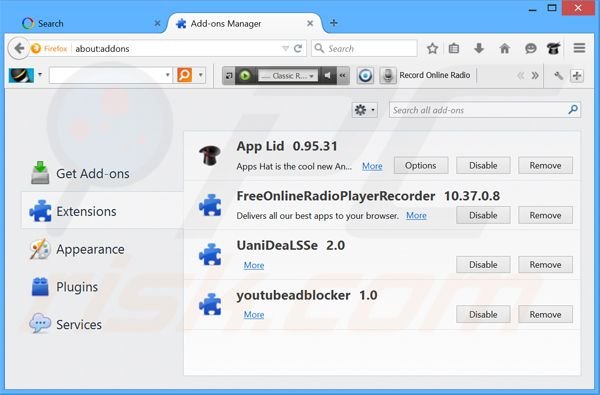Open the URL bar history dropdown arrow

[x=285, y=49]
